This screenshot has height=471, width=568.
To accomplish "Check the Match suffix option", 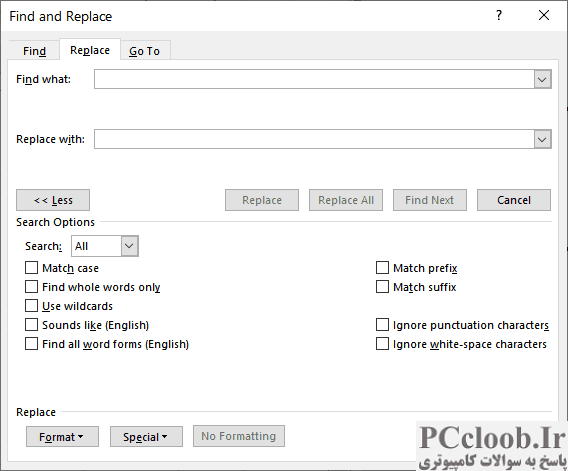I will (382, 287).
